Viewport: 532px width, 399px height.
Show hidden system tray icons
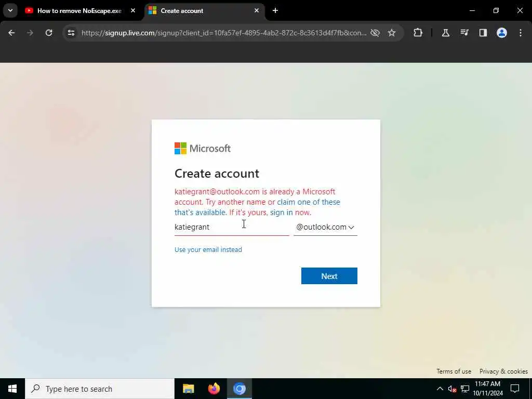[440, 389]
